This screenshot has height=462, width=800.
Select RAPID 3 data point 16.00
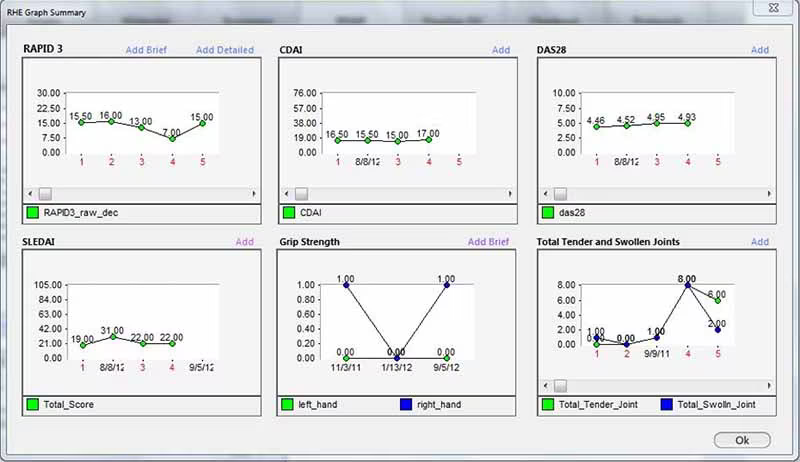[x=111, y=121]
